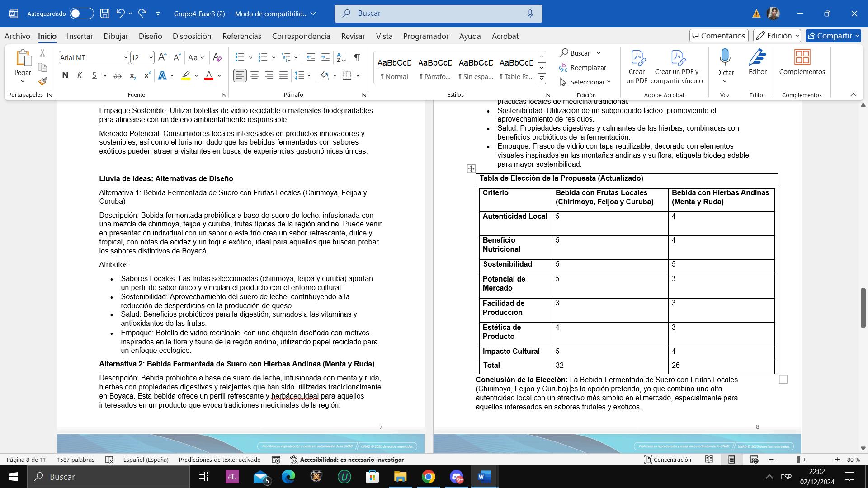
Task: Toggle show paragraph marks
Action: point(357,57)
